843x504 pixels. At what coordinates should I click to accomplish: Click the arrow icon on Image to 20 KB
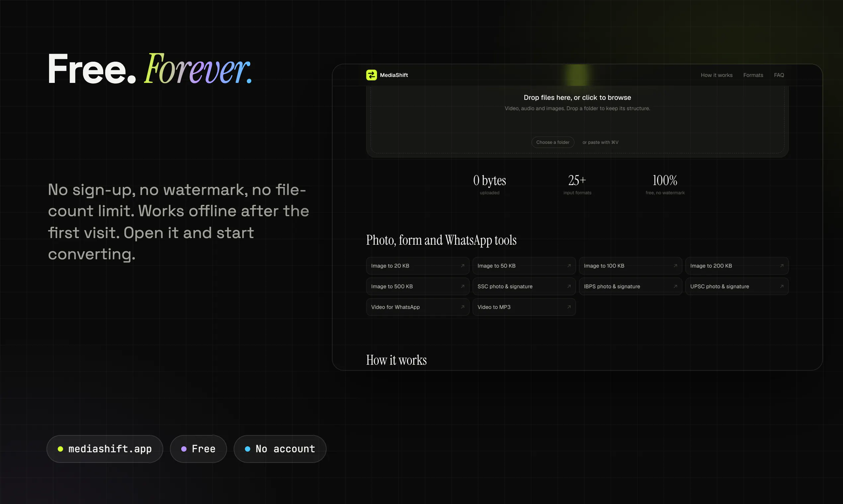(462, 266)
